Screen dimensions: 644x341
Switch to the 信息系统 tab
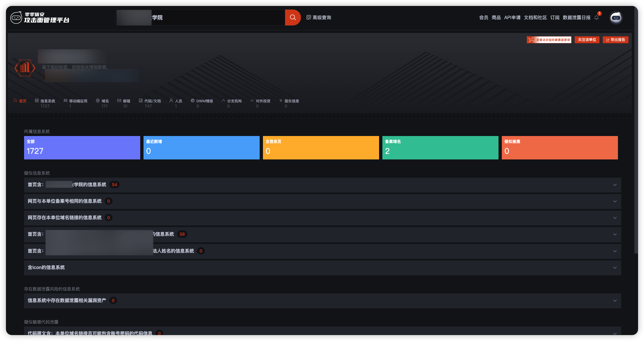click(45, 101)
